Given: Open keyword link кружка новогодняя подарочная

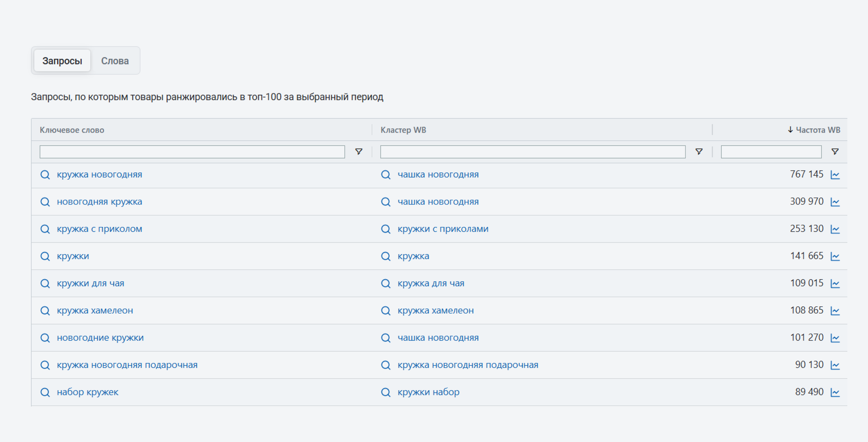Looking at the screenshot, I should 127,365.
